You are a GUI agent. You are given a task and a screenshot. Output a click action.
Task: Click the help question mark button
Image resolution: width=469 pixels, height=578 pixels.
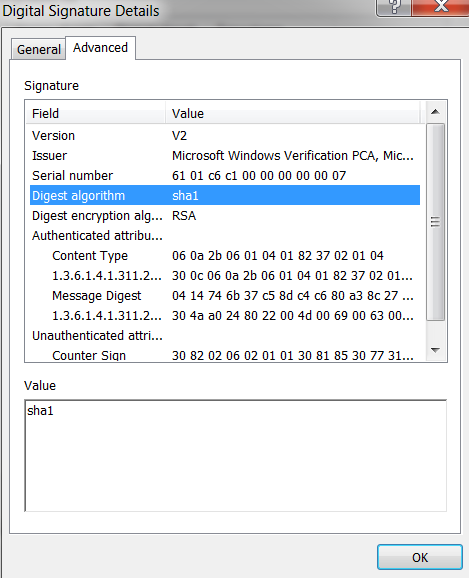394,7
